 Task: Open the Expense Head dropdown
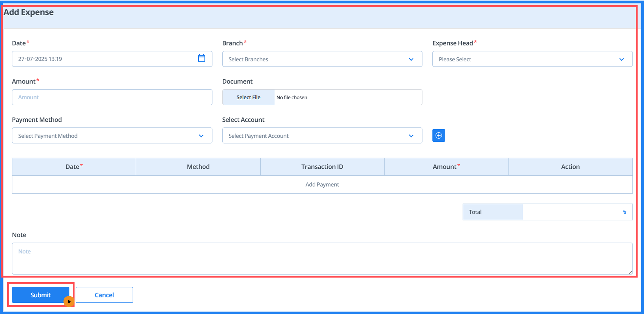[532, 59]
